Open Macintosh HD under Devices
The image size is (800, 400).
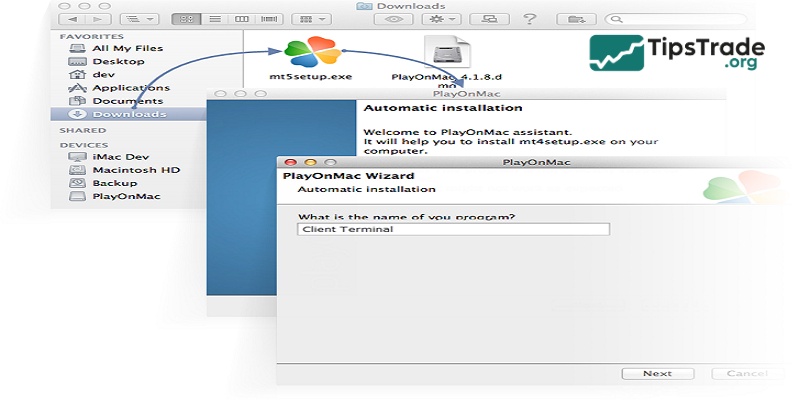coord(133,169)
